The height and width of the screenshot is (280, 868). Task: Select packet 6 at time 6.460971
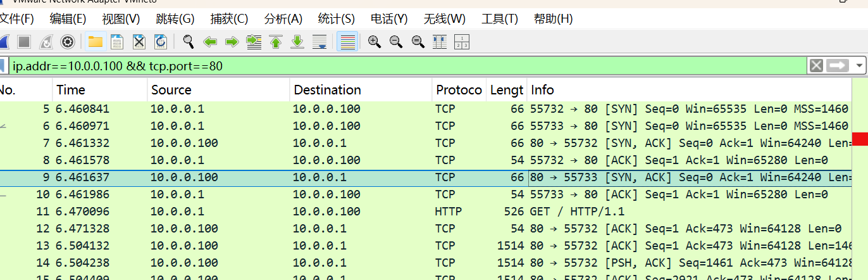pyautogui.click(x=425, y=126)
